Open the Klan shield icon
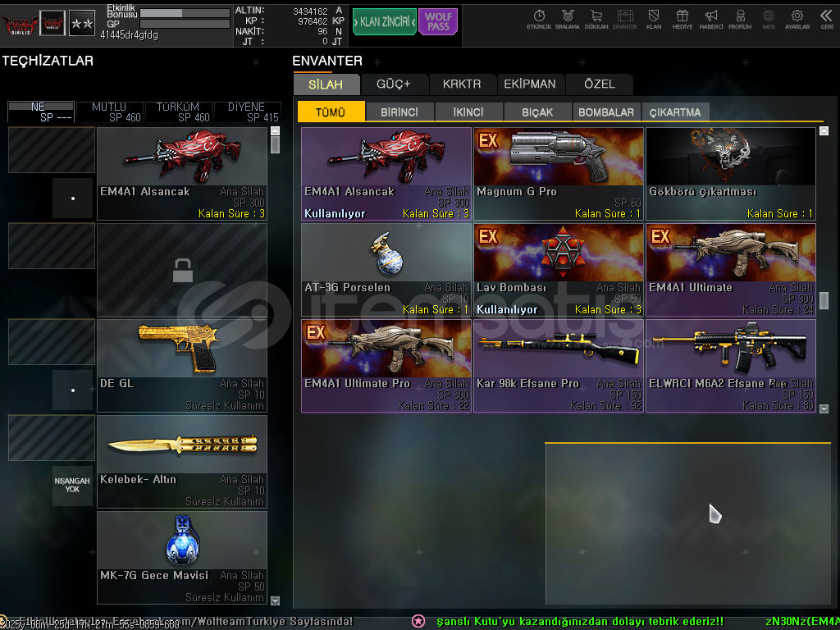 pos(654,20)
